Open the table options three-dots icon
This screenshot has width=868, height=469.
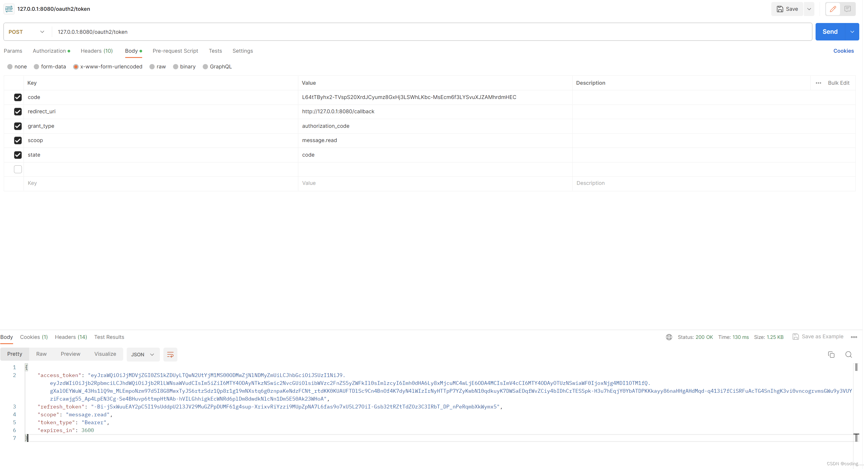[x=818, y=83]
